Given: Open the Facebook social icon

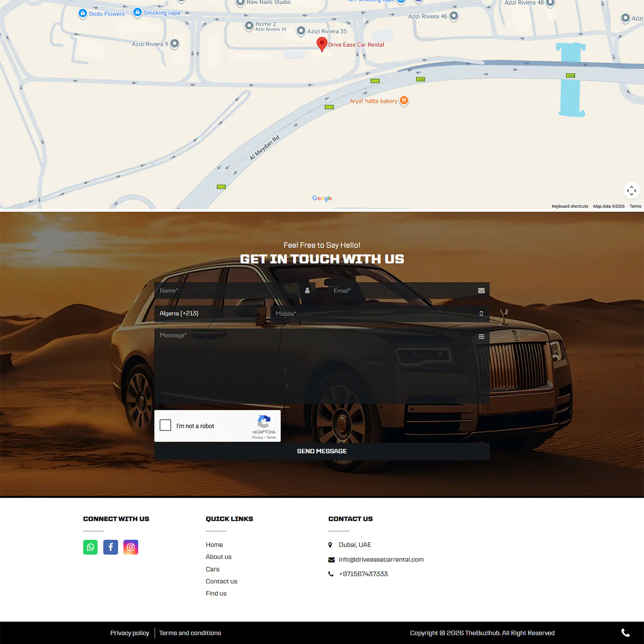Looking at the screenshot, I should (x=110, y=547).
